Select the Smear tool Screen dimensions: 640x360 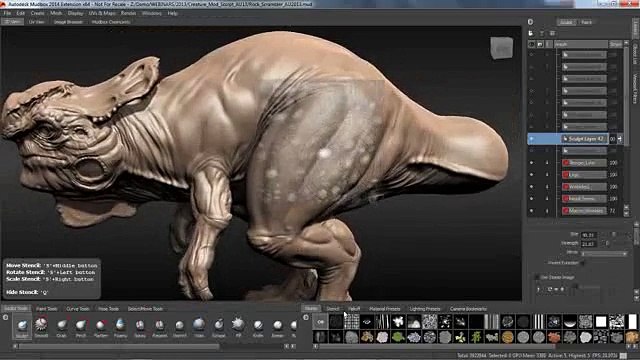(278, 327)
